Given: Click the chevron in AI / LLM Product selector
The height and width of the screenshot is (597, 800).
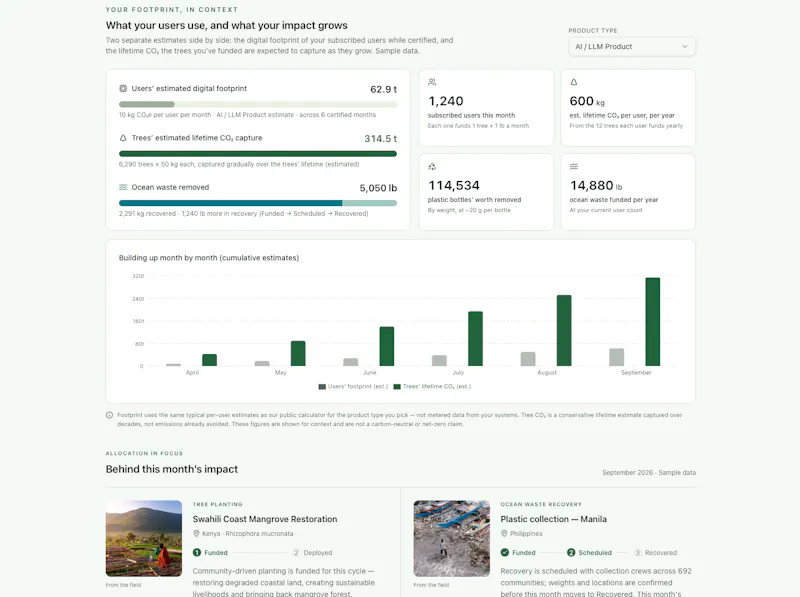Looking at the screenshot, I should 685,46.
